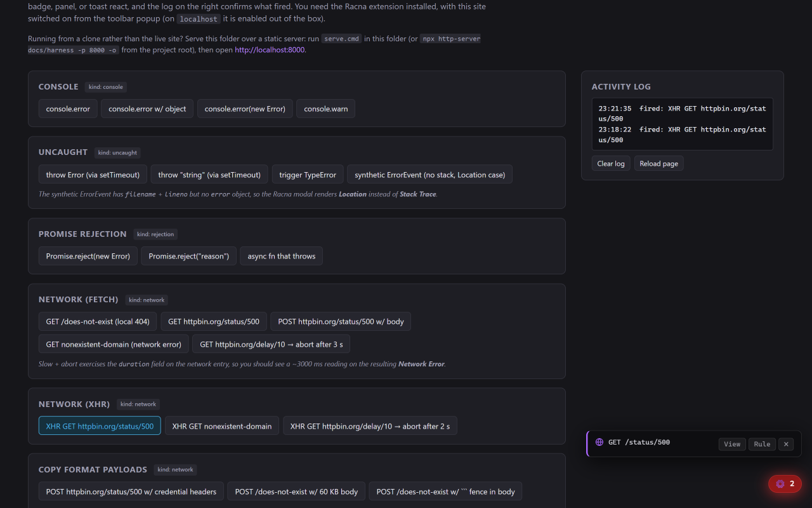Click the "kind: rejection" badge
The width and height of the screenshot is (812, 508).
(155, 234)
